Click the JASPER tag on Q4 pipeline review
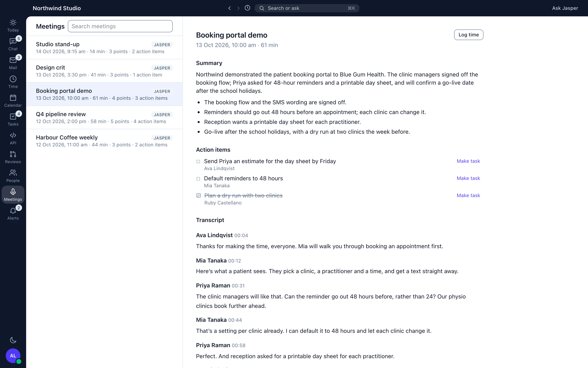Image resolution: width=588 pixels, height=368 pixels. pos(162,115)
